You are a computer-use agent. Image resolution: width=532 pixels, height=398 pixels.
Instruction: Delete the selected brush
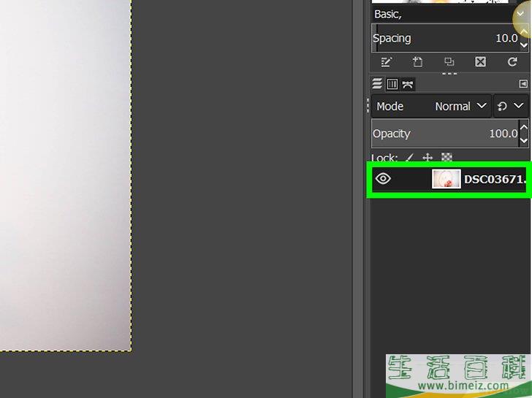coord(480,63)
